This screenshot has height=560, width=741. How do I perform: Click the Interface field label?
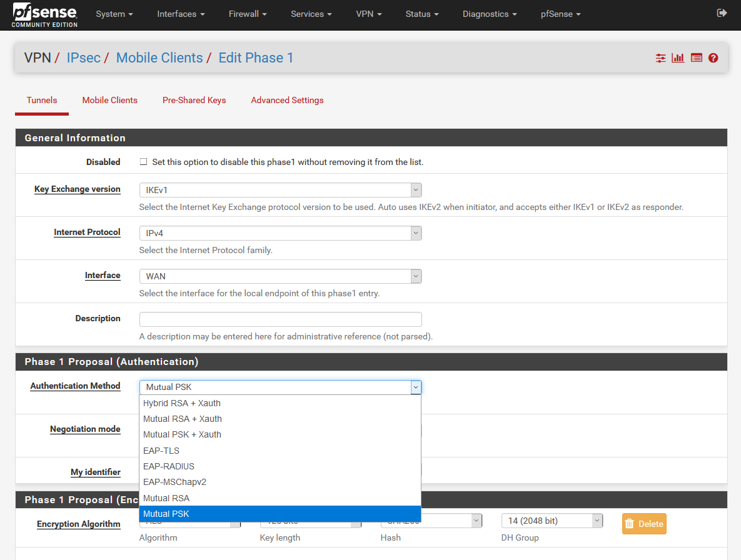click(x=103, y=275)
